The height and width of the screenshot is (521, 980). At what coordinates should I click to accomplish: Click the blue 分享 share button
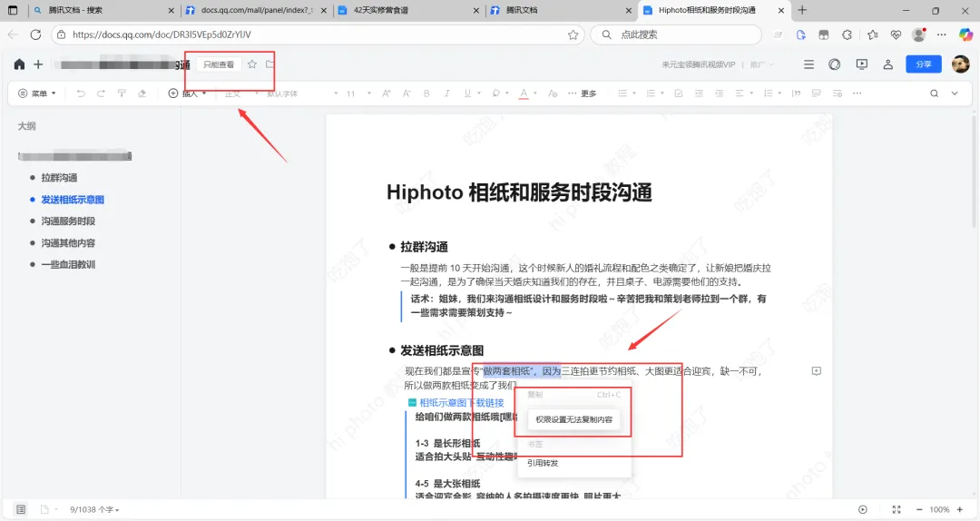coord(924,64)
